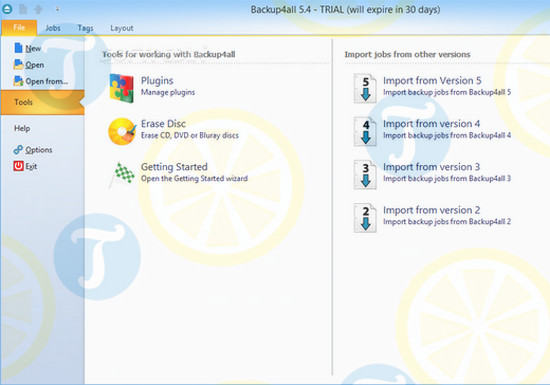Switch to the Jobs tab
The height and width of the screenshot is (385, 550).
[x=53, y=28]
